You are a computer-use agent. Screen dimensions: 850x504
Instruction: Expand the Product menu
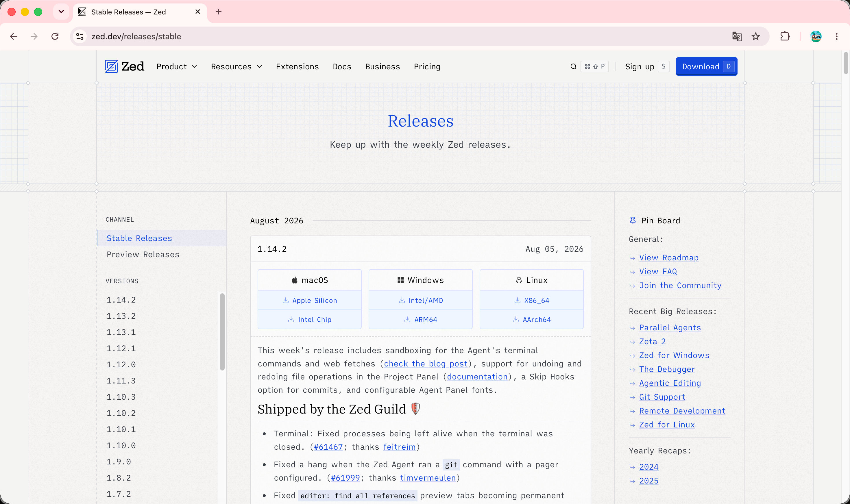177,66
